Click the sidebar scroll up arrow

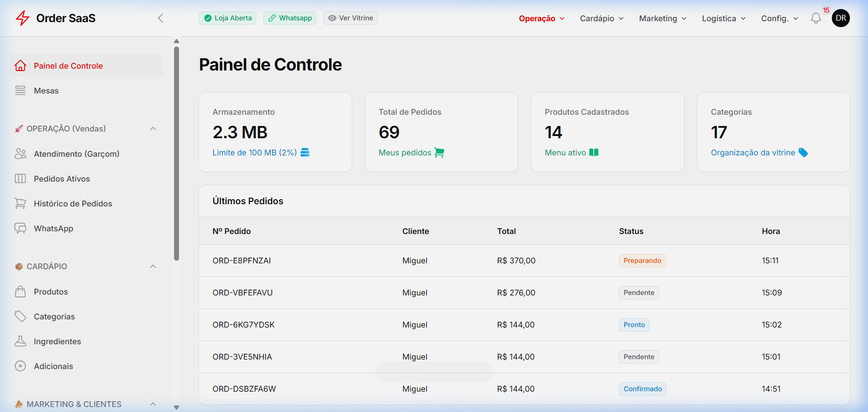point(176,41)
